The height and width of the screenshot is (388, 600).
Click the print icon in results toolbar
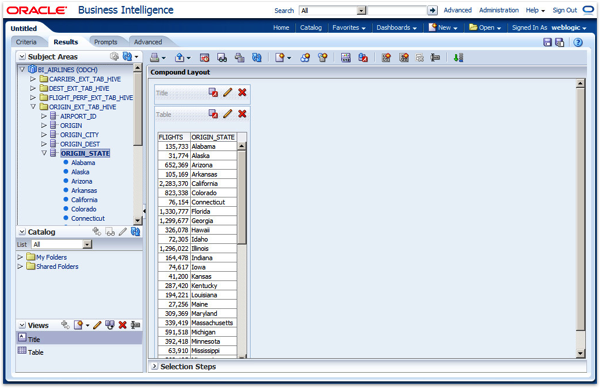(155, 57)
